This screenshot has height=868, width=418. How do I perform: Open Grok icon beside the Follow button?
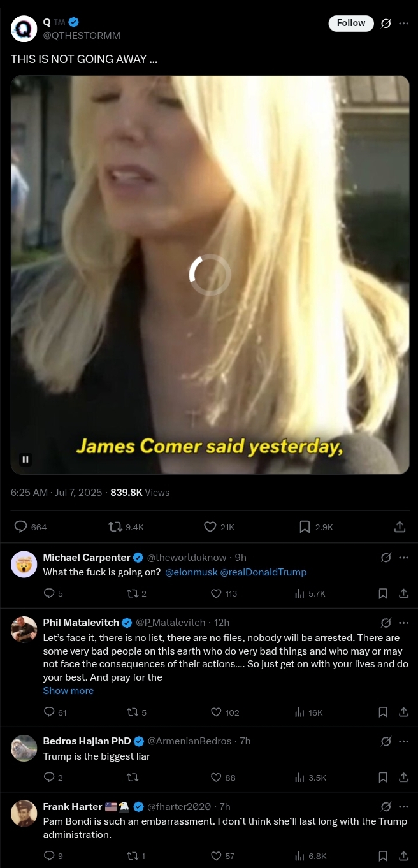point(386,24)
